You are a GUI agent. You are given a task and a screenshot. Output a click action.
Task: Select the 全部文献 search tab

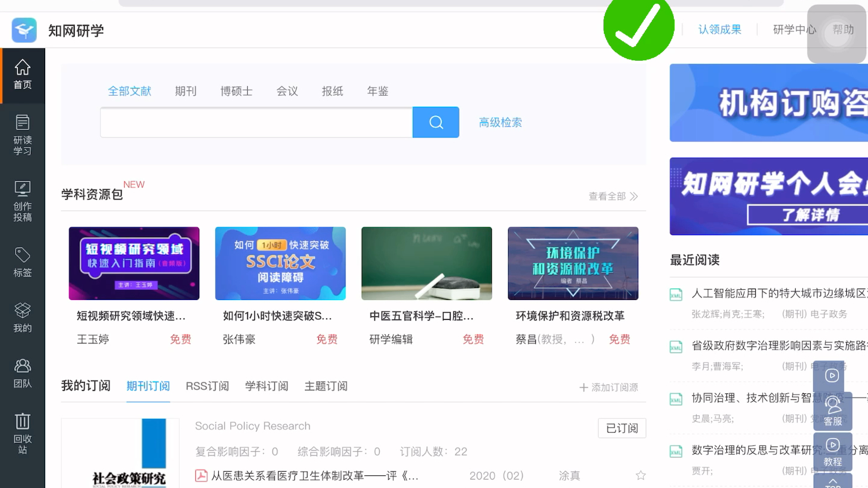130,91
